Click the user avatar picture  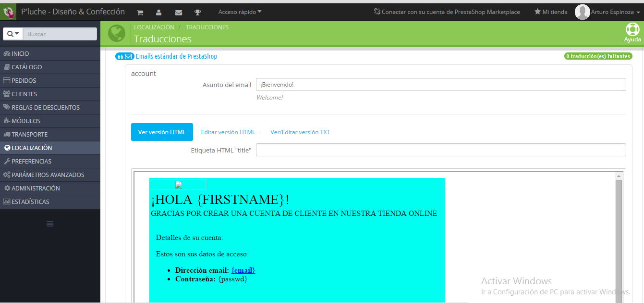582,12
